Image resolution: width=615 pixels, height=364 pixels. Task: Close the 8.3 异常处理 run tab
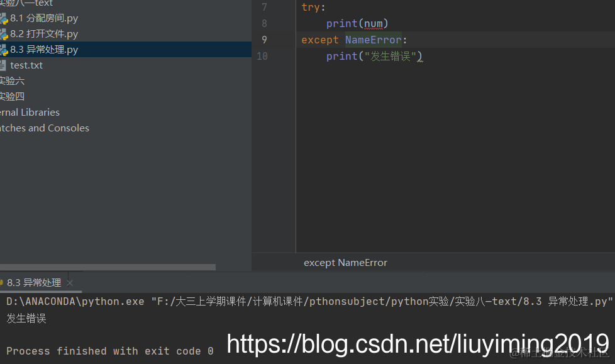tap(70, 283)
